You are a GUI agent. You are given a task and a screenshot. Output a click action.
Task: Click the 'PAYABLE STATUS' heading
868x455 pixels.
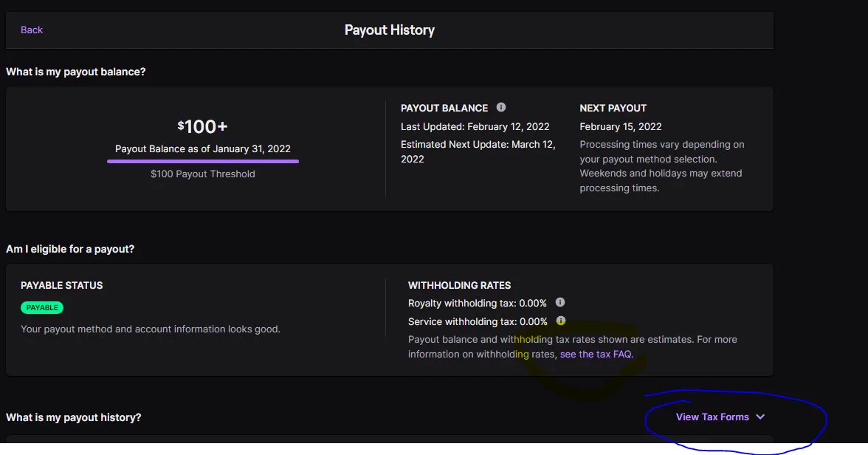[x=61, y=285]
